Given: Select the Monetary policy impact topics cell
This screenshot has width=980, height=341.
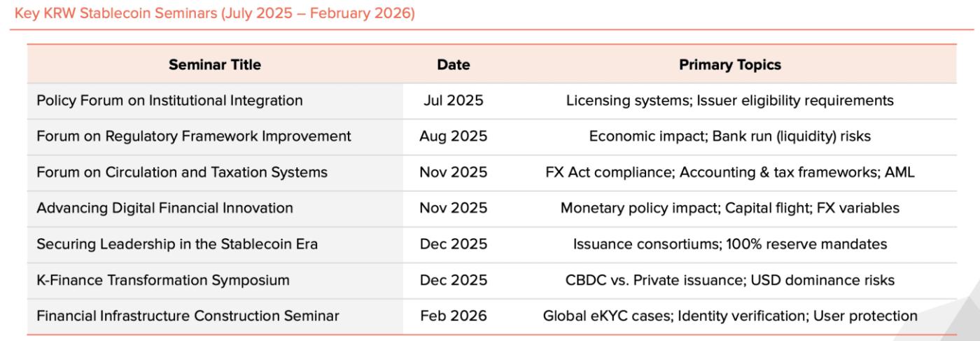Looking at the screenshot, I should (x=729, y=209).
